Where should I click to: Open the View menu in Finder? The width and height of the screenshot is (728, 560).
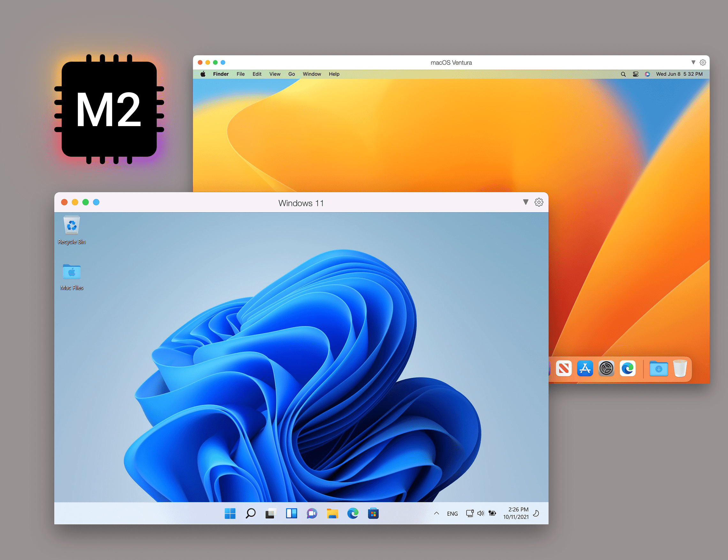(x=275, y=74)
